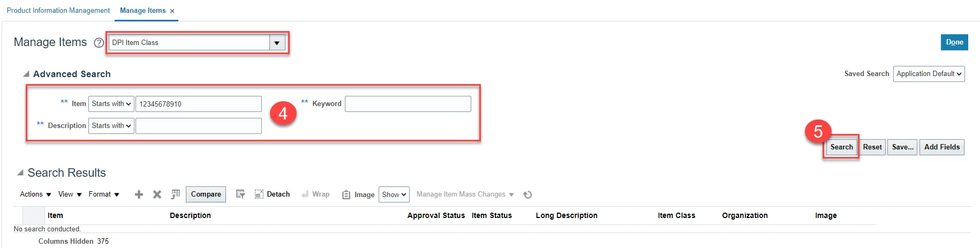This screenshot has width=980, height=248.
Task: Open the DPI Item Class dropdown
Action: pos(277,43)
